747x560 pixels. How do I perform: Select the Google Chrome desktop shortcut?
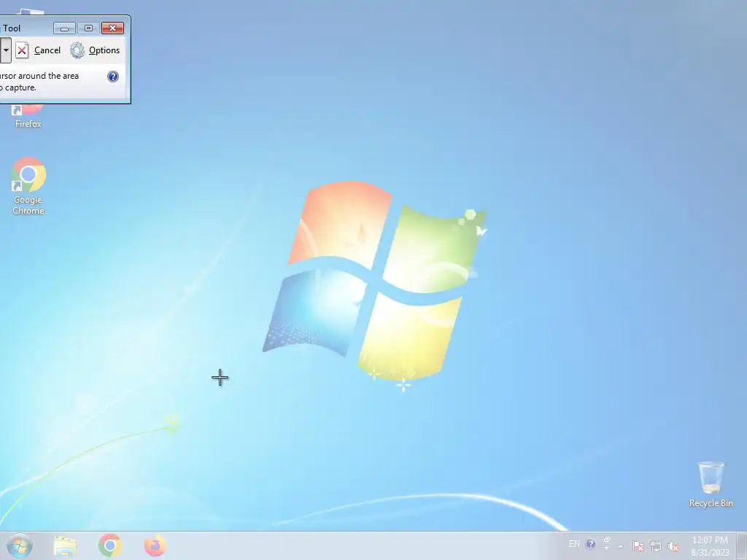(x=28, y=186)
